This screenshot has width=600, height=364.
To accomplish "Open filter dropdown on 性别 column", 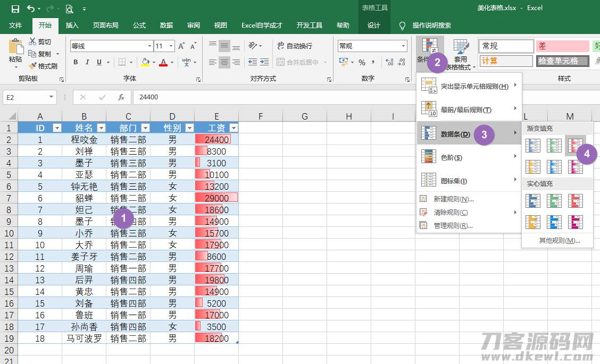I will click(x=189, y=128).
